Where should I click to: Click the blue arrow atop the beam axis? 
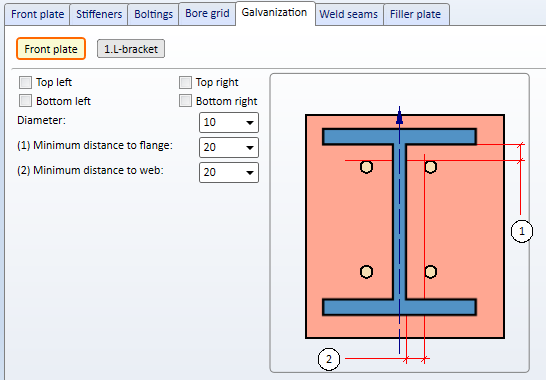click(x=399, y=117)
